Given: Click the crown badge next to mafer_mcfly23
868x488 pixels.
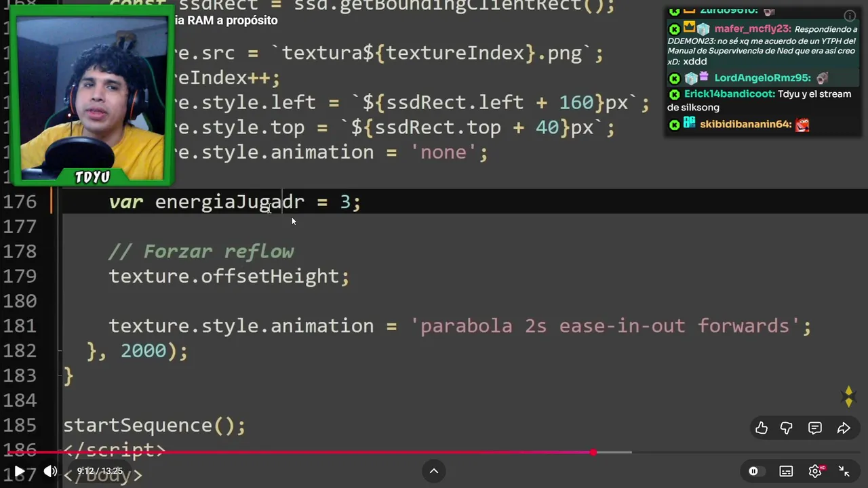Looking at the screenshot, I should click(x=690, y=27).
